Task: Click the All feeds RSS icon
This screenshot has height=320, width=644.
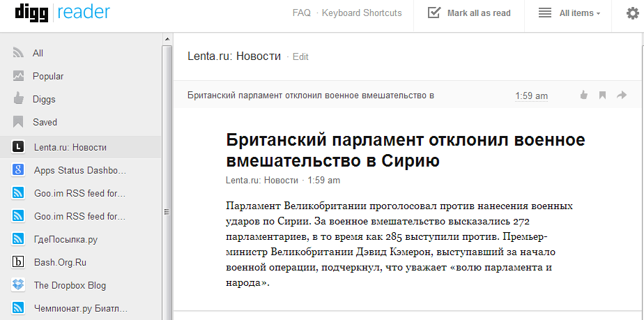Action: (x=18, y=54)
